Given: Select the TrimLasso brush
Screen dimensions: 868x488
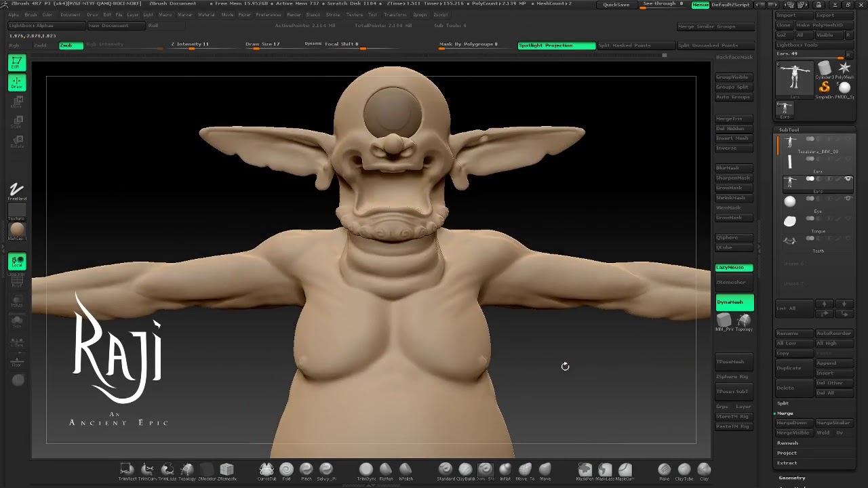Looking at the screenshot, I should [167, 470].
